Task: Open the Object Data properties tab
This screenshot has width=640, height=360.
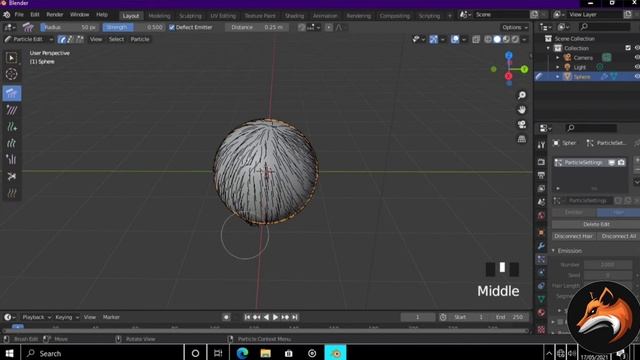Action: (x=541, y=299)
